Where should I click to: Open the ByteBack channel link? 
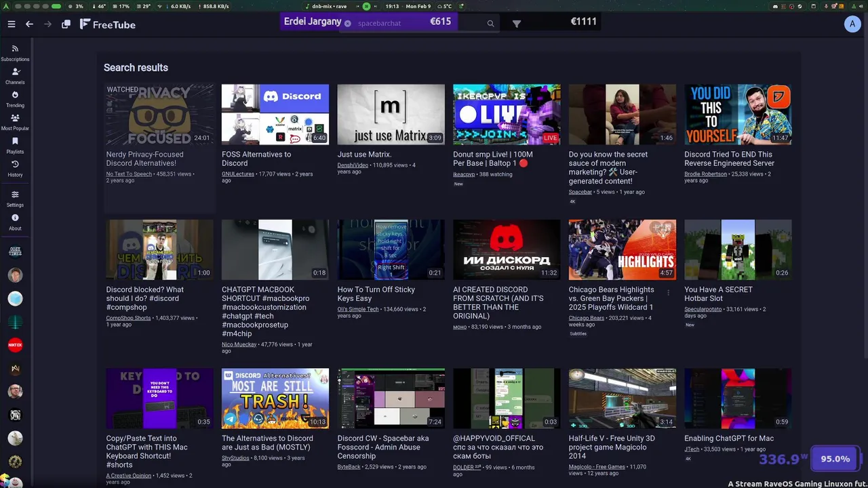click(349, 467)
